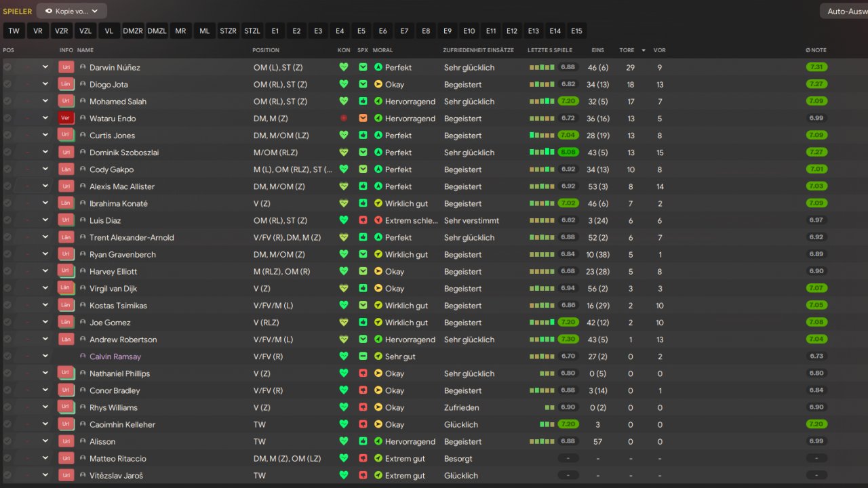Open Rhys Williams's player profile
Screen dimensions: 868x488
(x=113, y=407)
